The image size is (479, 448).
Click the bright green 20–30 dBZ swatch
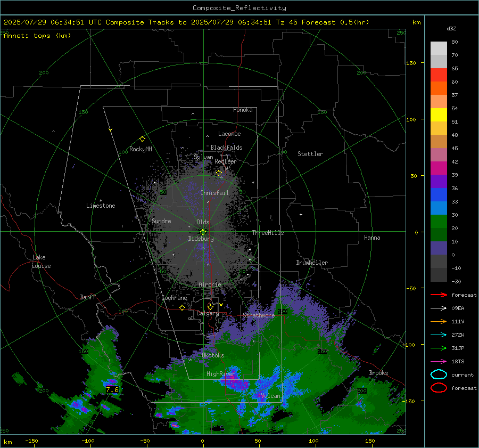tap(439, 222)
